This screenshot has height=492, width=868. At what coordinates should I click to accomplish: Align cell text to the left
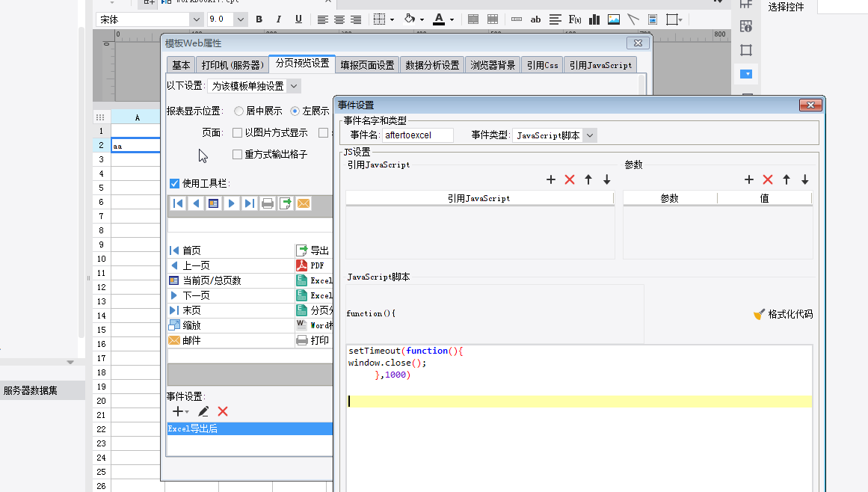(x=322, y=19)
